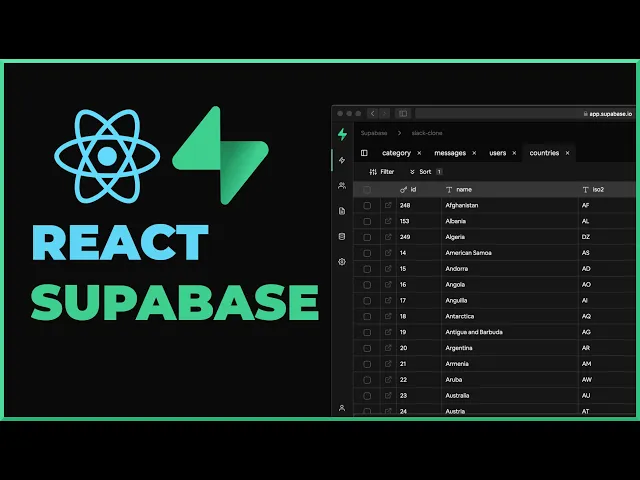Tick the Australia row checkbox

(x=367, y=396)
